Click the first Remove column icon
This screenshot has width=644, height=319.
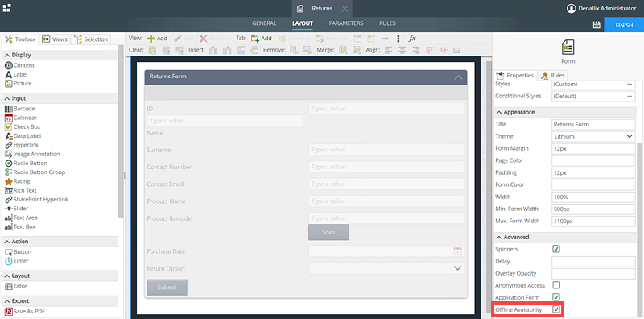point(294,50)
